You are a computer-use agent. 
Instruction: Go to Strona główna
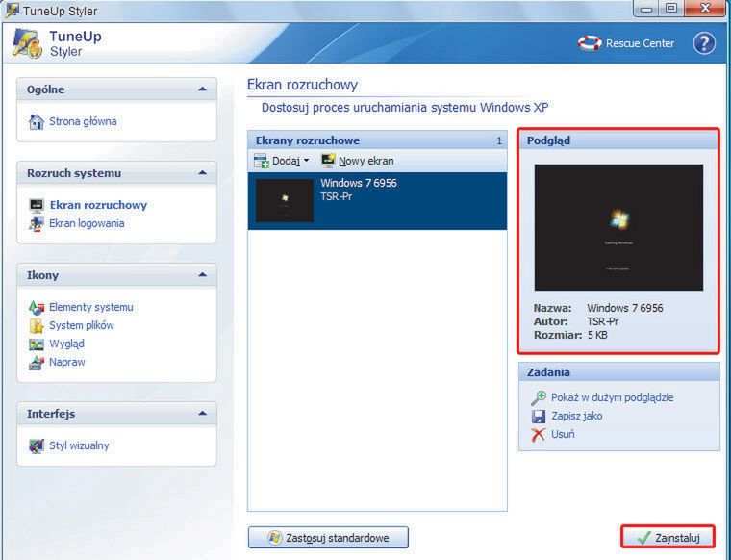click(x=83, y=121)
